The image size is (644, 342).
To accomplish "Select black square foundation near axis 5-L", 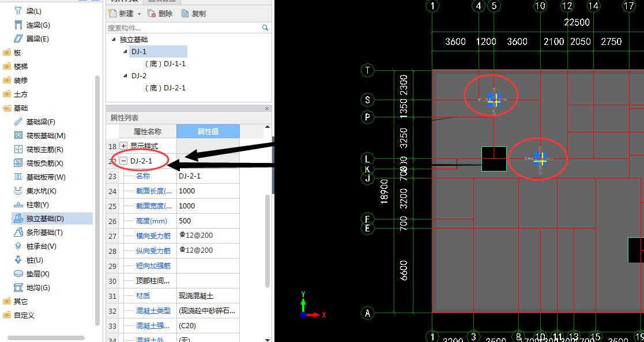I will click(494, 159).
